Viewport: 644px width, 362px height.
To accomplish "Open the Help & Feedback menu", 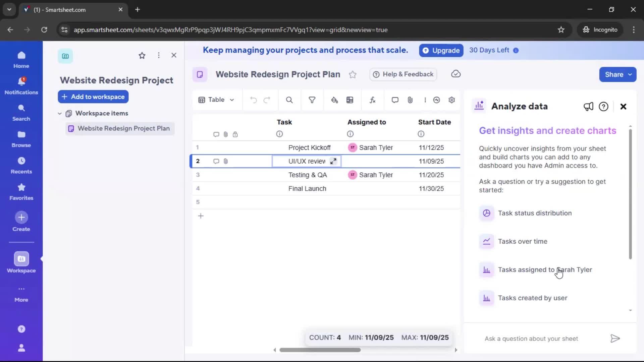I will tap(403, 74).
